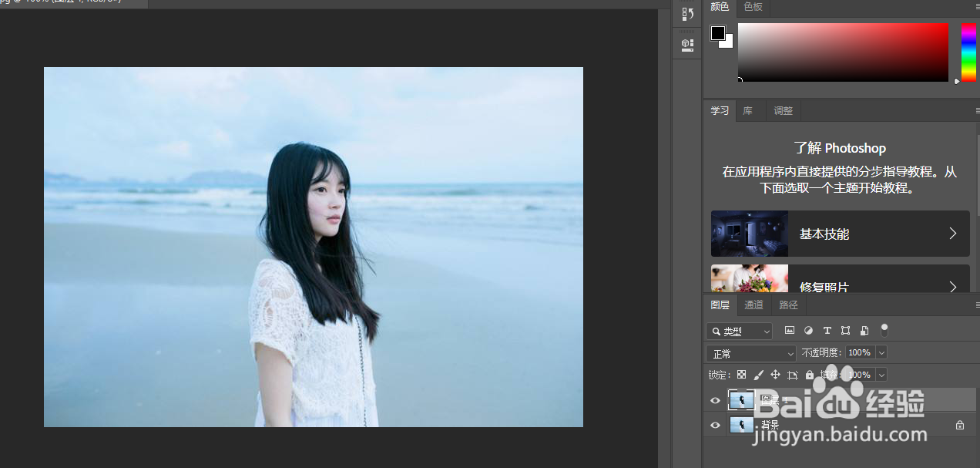980x468 pixels.
Task: Hide the 背景 layer eye
Action: pos(715,425)
